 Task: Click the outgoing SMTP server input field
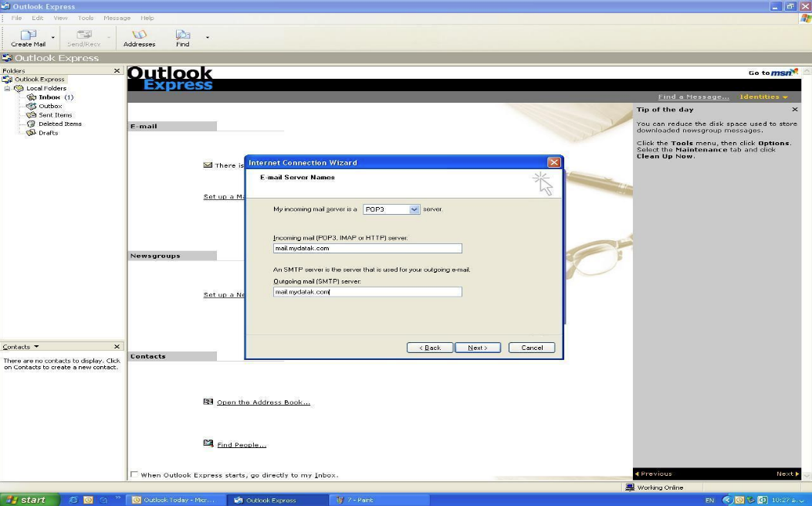[367, 292]
